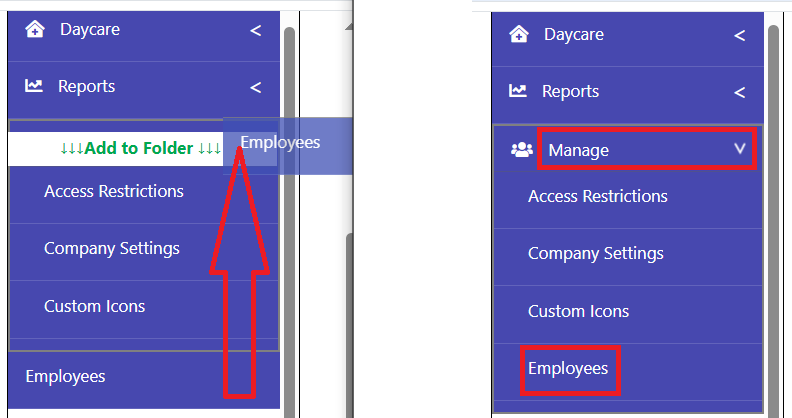792x418 pixels.
Task: Expand Daycare chevron in left panel
Action: tap(256, 31)
